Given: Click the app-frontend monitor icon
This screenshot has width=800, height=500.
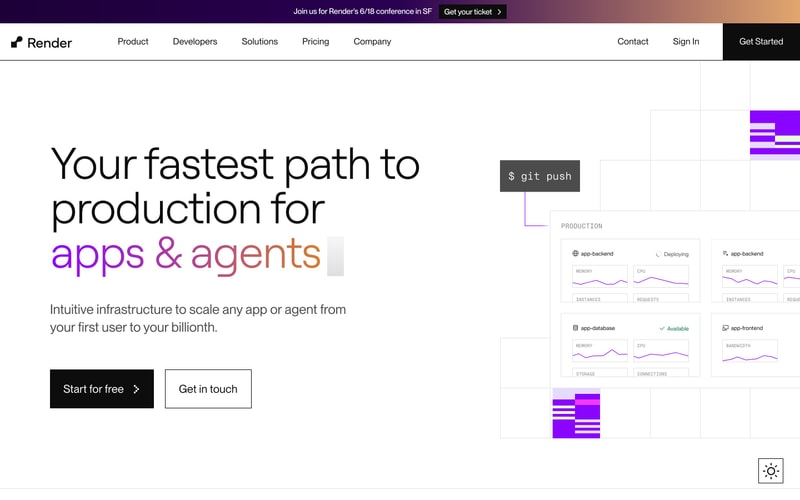Looking at the screenshot, I should pos(725,328).
